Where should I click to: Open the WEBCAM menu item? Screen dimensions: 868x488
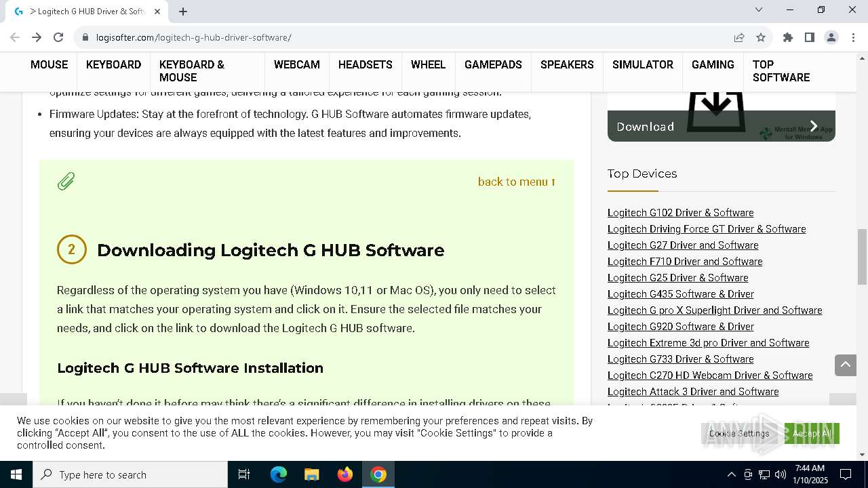[296, 64]
